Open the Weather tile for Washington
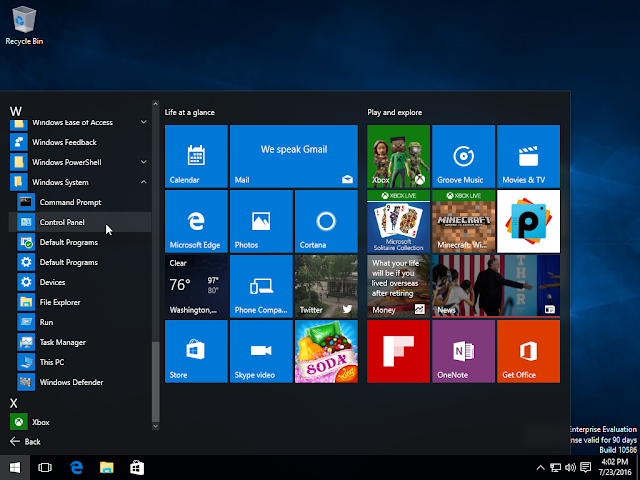Screen dimensions: 640x480 click(196, 286)
